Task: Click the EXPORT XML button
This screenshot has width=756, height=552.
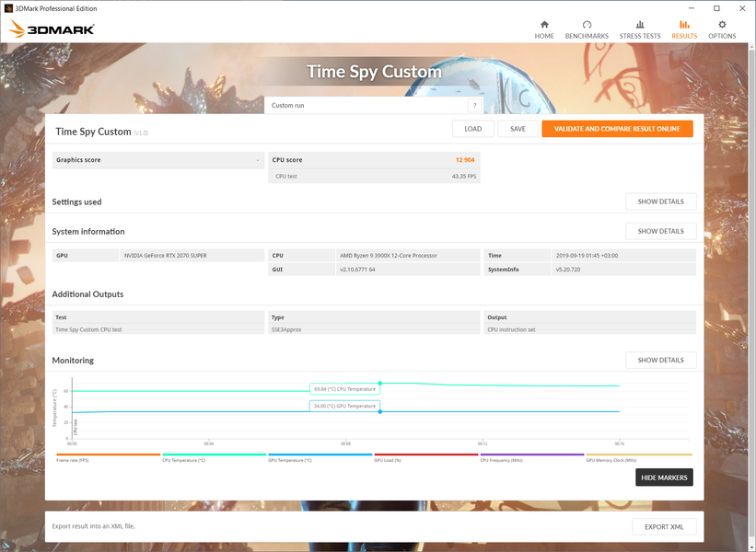Action: click(x=664, y=527)
